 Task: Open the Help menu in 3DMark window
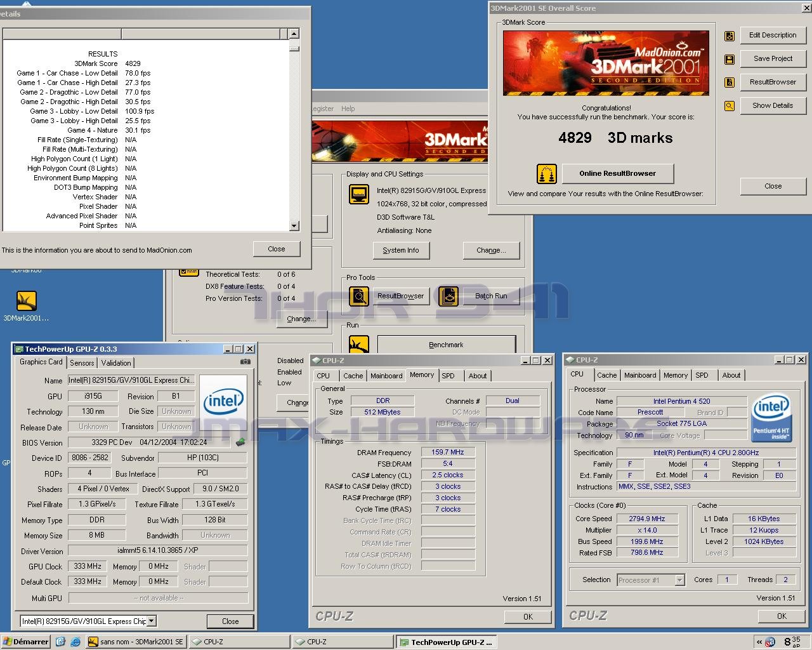(348, 109)
